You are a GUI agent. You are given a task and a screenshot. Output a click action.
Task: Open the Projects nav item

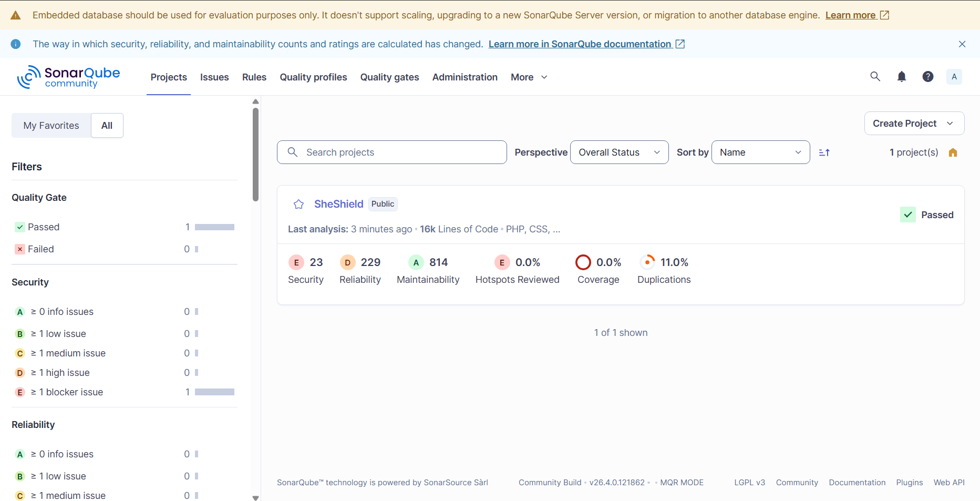click(169, 77)
